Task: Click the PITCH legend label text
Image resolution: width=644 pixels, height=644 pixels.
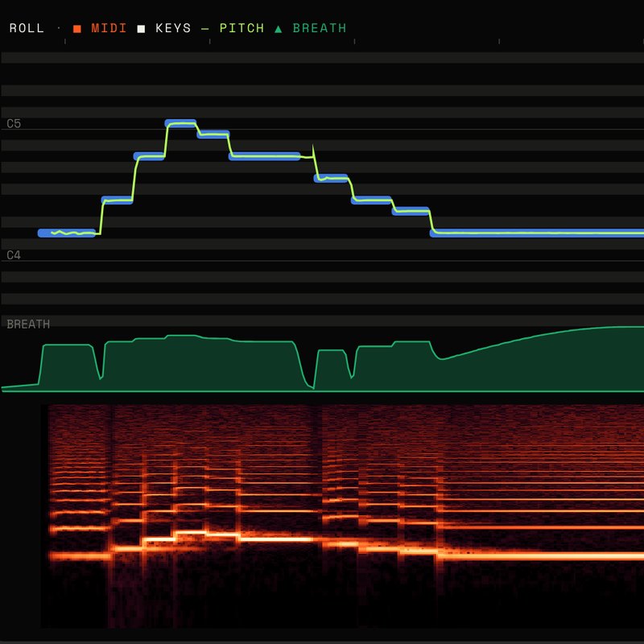Action: [x=242, y=28]
